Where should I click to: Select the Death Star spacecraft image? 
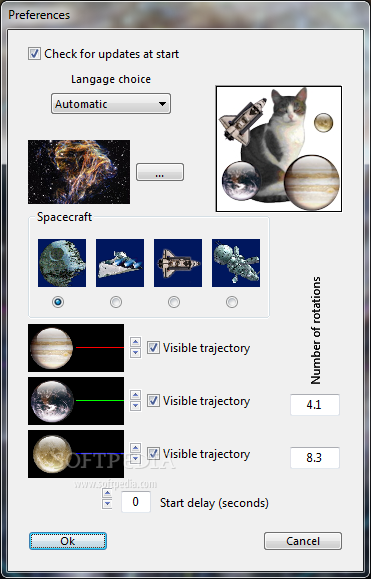coord(62,263)
